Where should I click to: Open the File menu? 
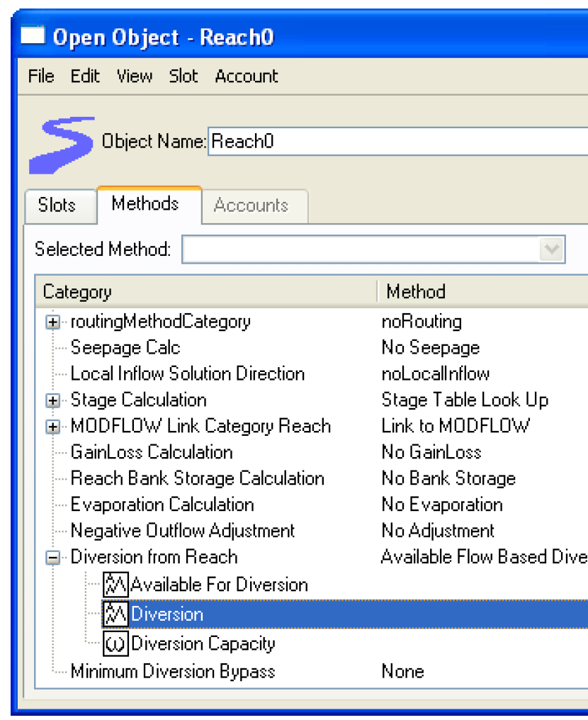pyautogui.click(x=41, y=76)
